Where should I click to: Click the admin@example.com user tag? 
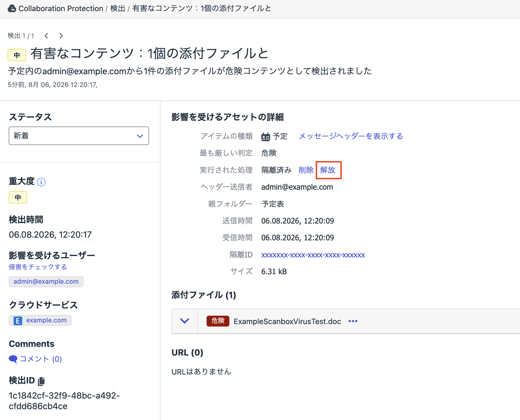[46, 282]
